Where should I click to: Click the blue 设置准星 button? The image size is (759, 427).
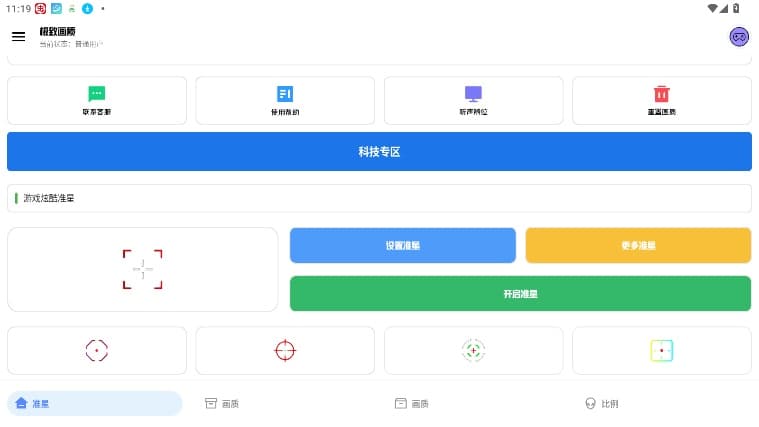[x=403, y=245]
